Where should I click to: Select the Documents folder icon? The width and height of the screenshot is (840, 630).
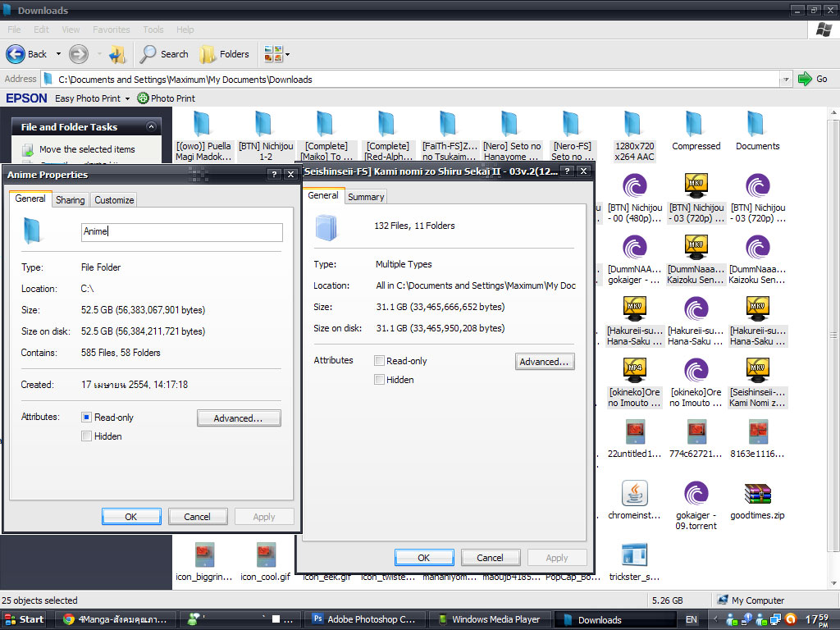[x=756, y=124]
